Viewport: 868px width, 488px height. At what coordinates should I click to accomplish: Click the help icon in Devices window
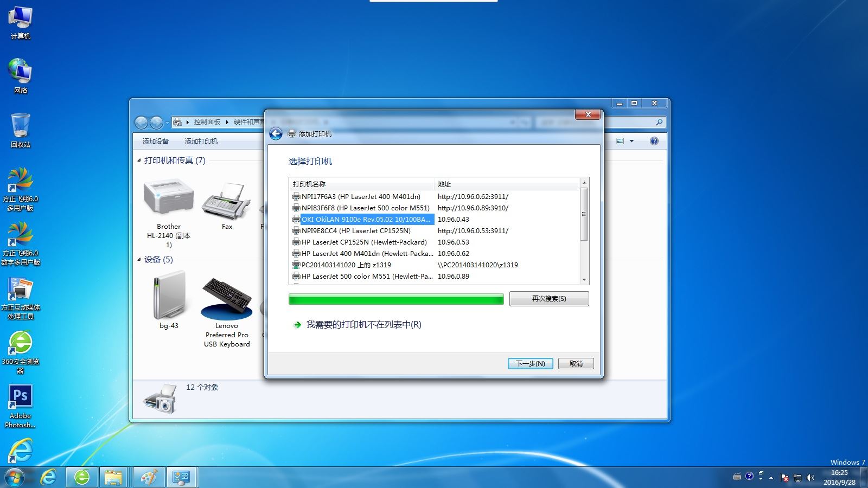[x=654, y=141]
